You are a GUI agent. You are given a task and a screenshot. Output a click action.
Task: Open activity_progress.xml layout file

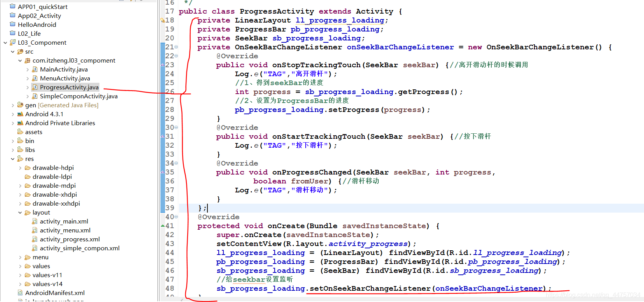coord(70,239)
